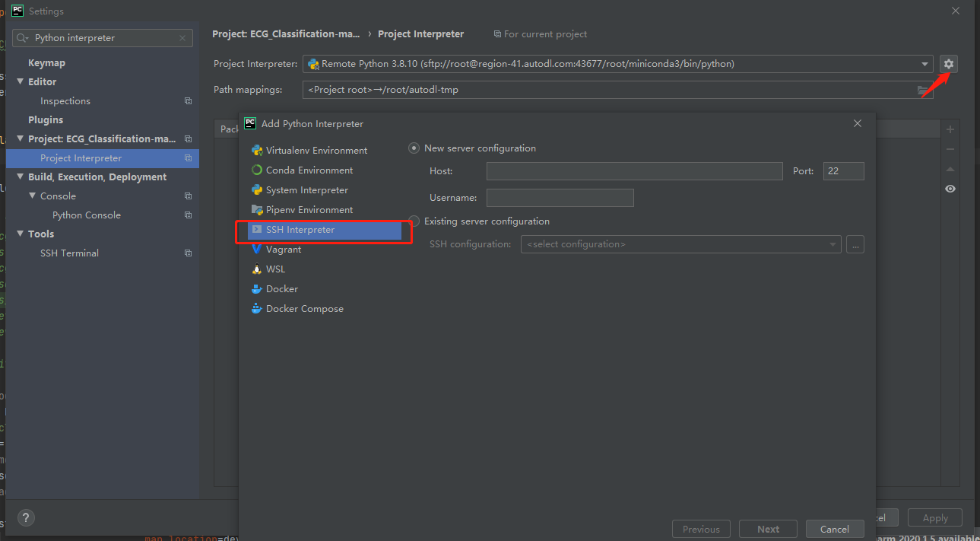Screen dimensions: 980x541
Task: Open the Keymap settings page
Action: [46, 63]
